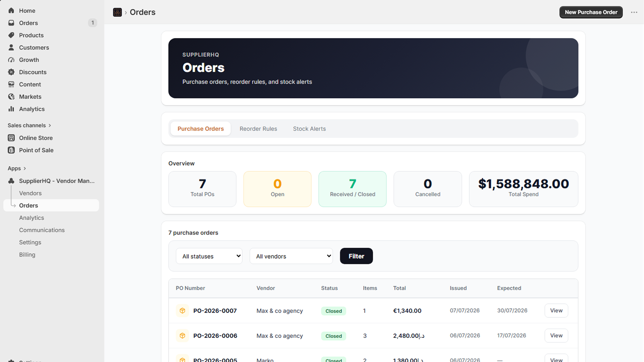Image resolution: width=644 pixels, height=362 pixels.
Task: Open Analytics under SupplierHQ
Action: pyautogui.click(x=32, y=218)
